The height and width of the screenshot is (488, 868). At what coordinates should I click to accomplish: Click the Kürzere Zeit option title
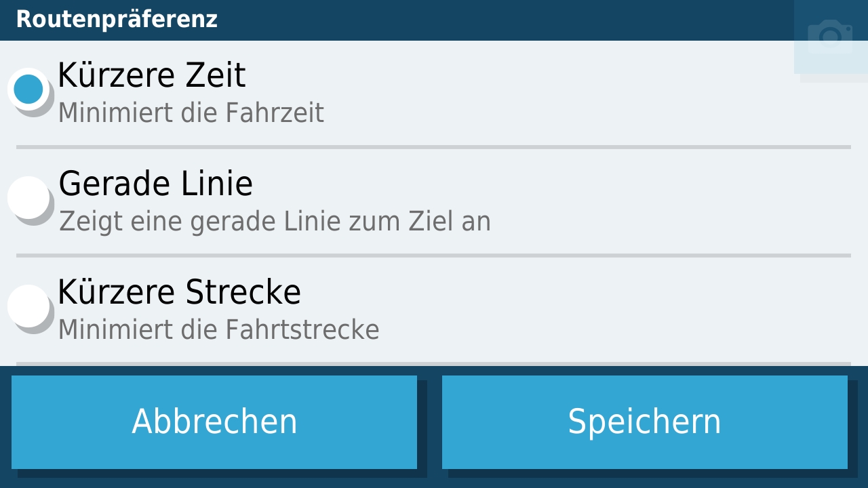click(x=151, y=75)
